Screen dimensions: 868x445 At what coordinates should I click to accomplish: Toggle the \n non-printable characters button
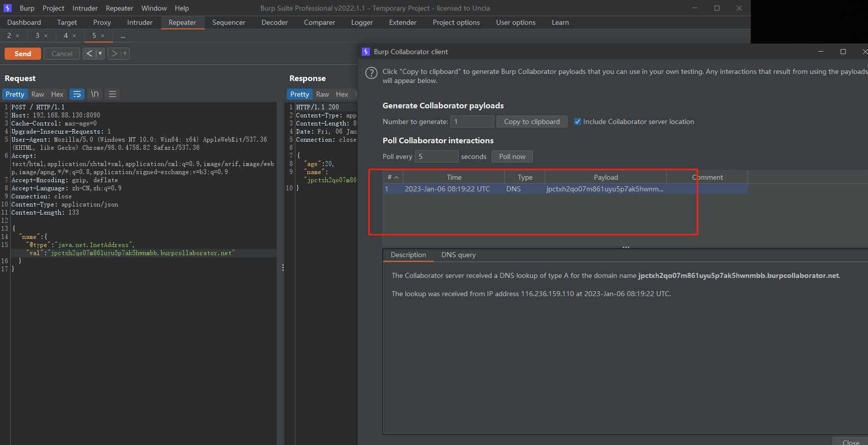coord(95,94)
